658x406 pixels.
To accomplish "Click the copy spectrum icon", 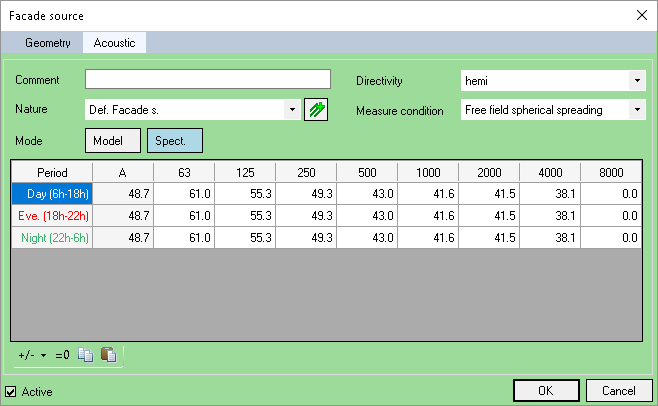I will (85, 355).
